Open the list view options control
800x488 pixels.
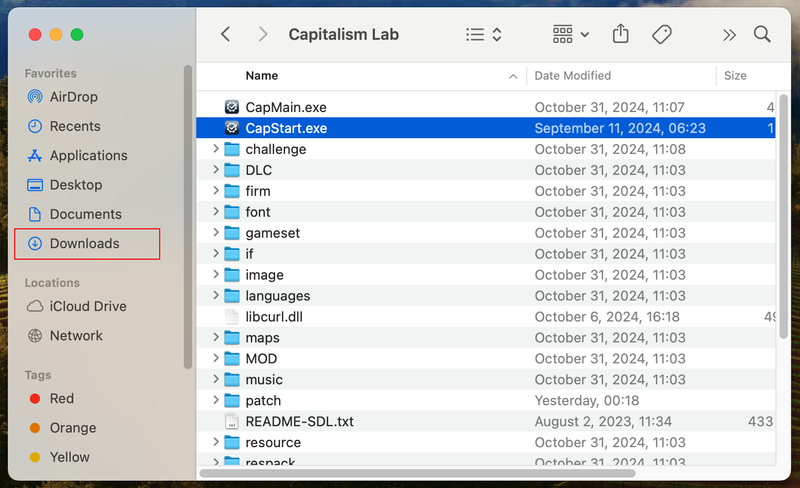484,35
